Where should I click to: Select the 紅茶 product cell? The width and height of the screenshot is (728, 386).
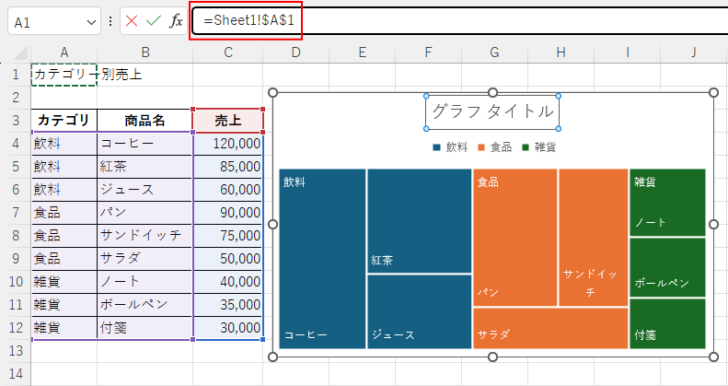pyautogui.click(x=145, y=167)
